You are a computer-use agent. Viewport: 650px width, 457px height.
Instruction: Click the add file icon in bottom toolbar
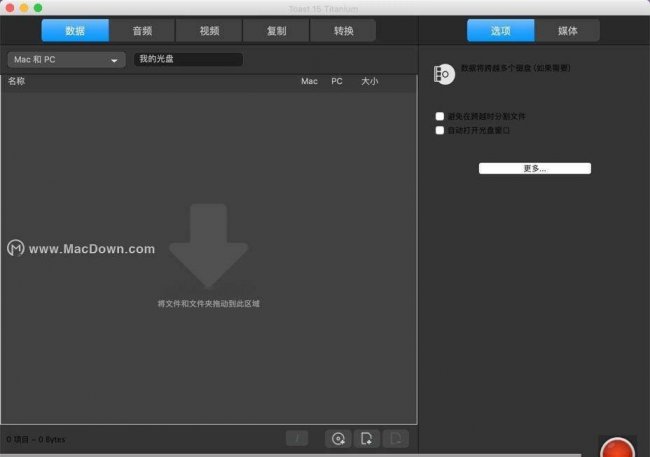(x=366, y=438)
